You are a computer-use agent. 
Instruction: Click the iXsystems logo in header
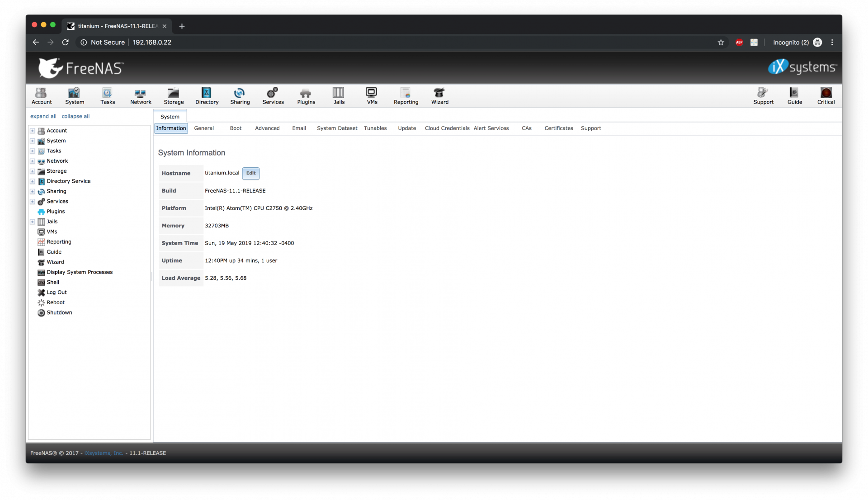click(x=802, y=67)
